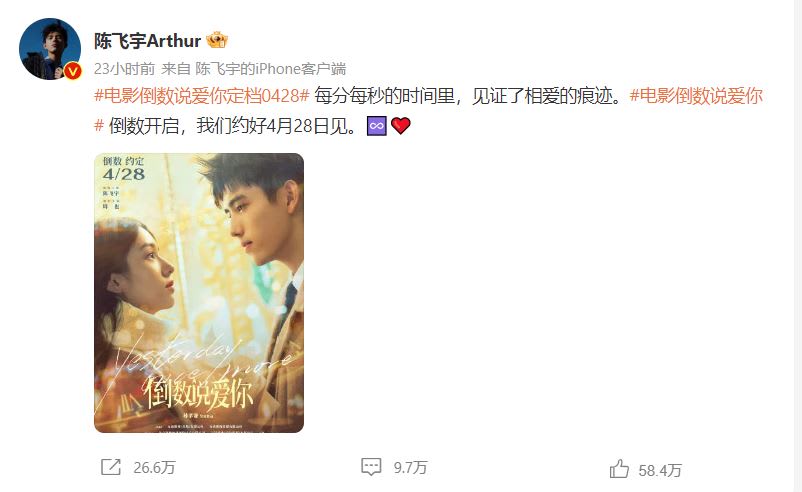This screenshot has height=492, width=802.
Task: Open hashtag #电影倒数说爱你定档0428#
Action: click(202, 96)
